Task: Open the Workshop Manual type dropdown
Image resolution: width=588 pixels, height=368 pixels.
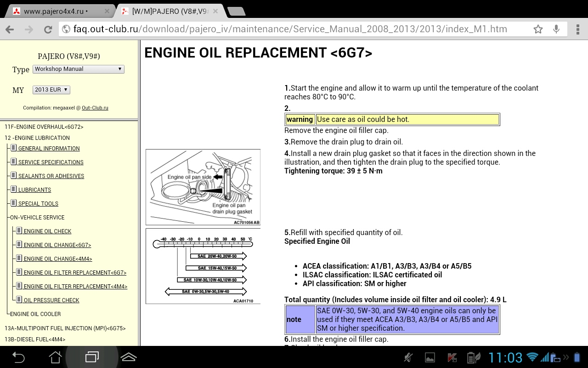Action: pos(78,69)
